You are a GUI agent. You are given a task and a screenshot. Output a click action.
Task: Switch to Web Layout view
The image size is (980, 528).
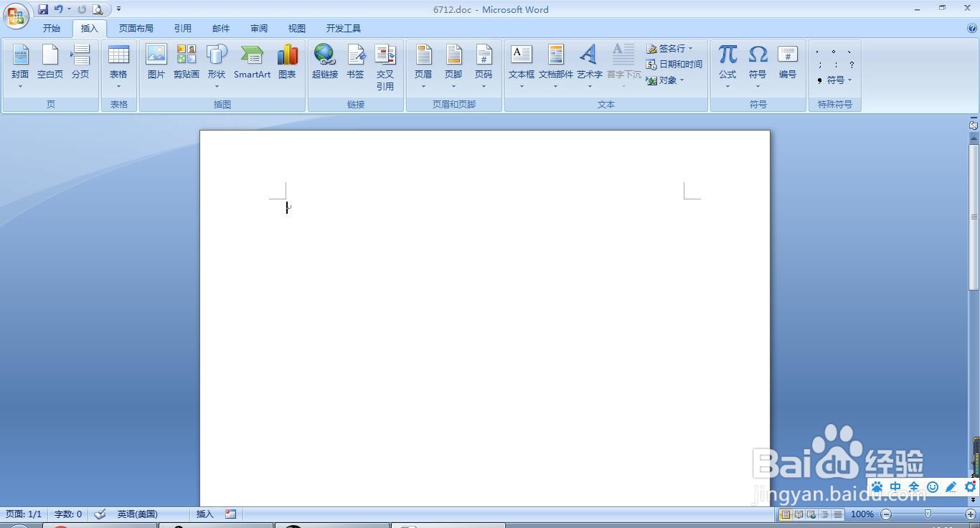coord(811,514)
